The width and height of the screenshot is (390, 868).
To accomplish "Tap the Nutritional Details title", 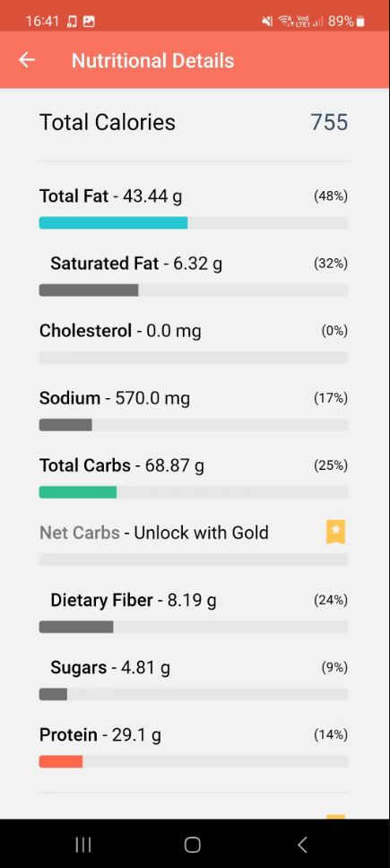I will [x=152, y=60].
